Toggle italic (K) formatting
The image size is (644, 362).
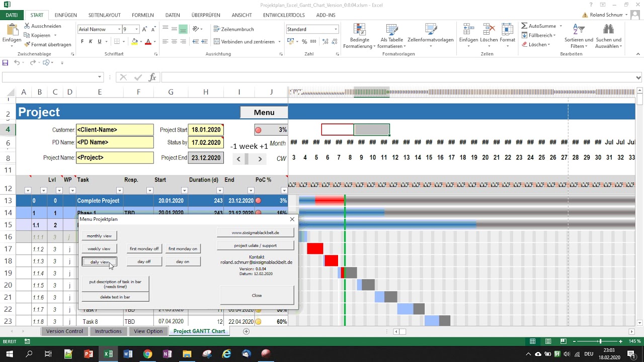[91, 42]
